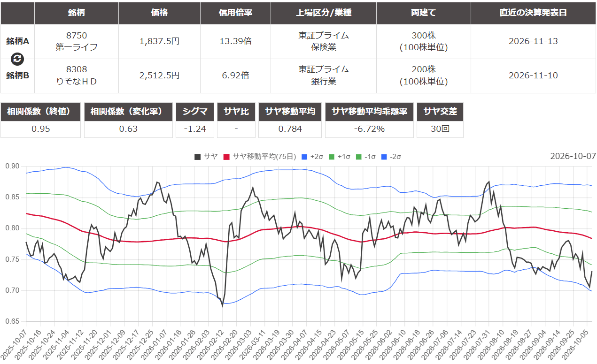
Task: Click the earnings date 2026-11-10
Action: 533,76
